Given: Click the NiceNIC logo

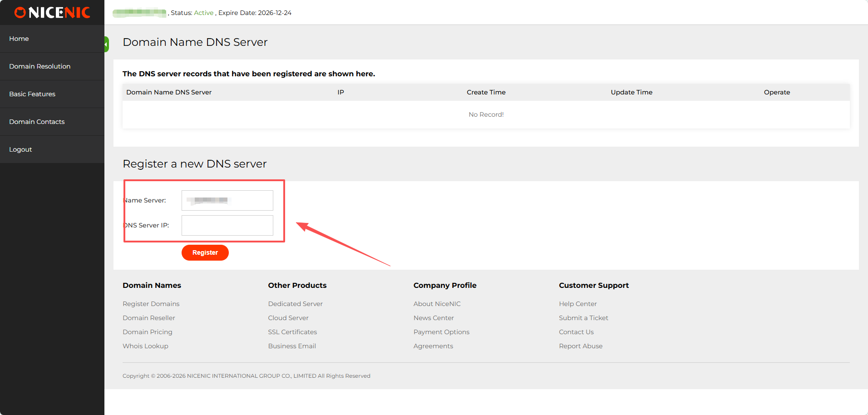Looking at the screenshot, I should click(x=52, y=13).
